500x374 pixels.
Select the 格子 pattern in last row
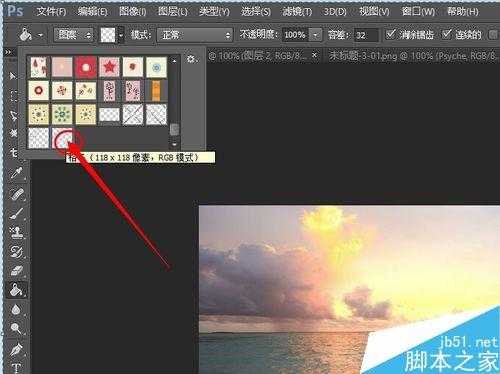click(62, 138)
